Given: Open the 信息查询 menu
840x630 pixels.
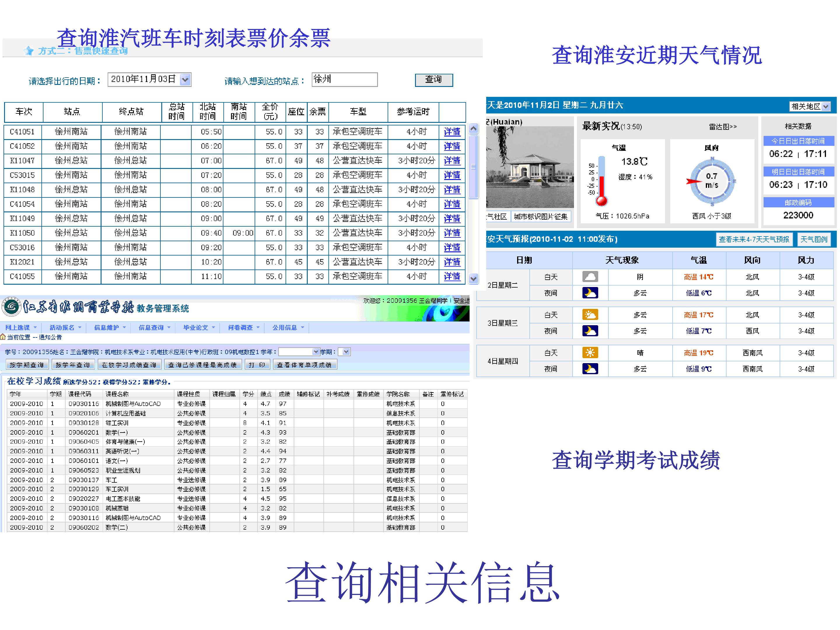Looking at the screenshot, I should pyautogui.click(x=154, y=327).
